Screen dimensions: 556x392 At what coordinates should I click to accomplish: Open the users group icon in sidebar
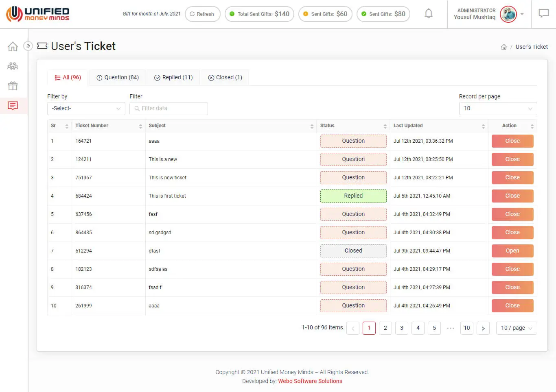[x=13, y=66]
